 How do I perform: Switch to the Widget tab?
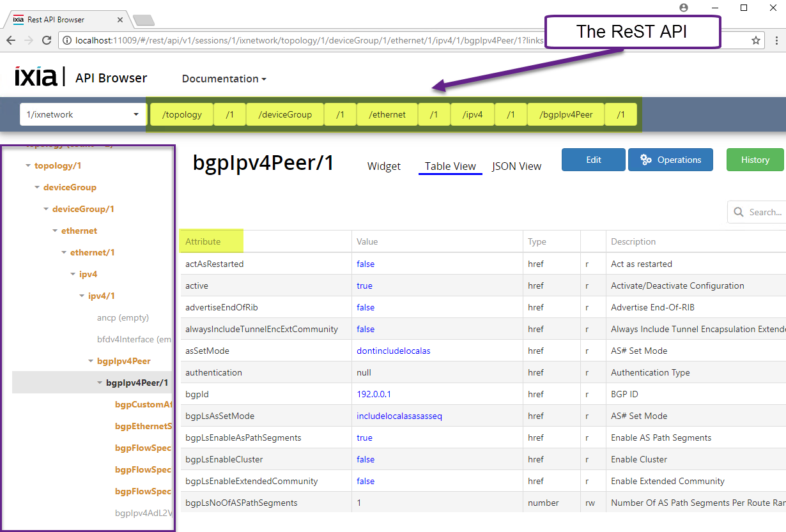[x=383, y=166]
